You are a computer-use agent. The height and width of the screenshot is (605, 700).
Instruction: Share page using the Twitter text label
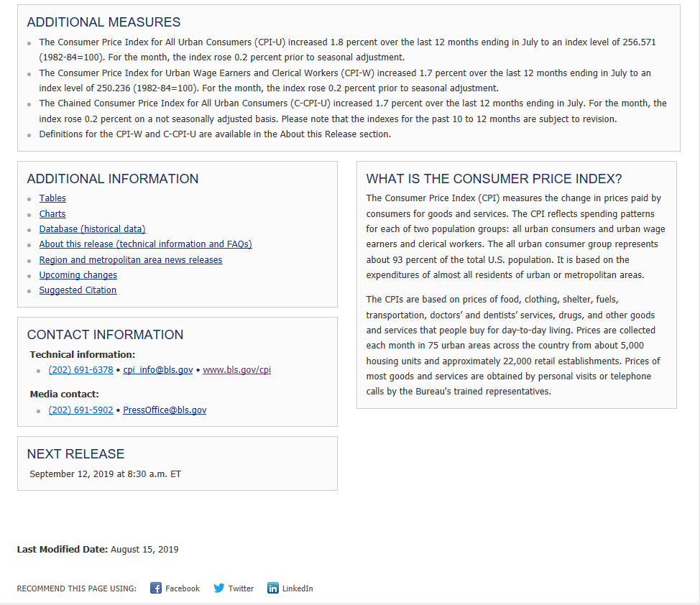point(241,588)
